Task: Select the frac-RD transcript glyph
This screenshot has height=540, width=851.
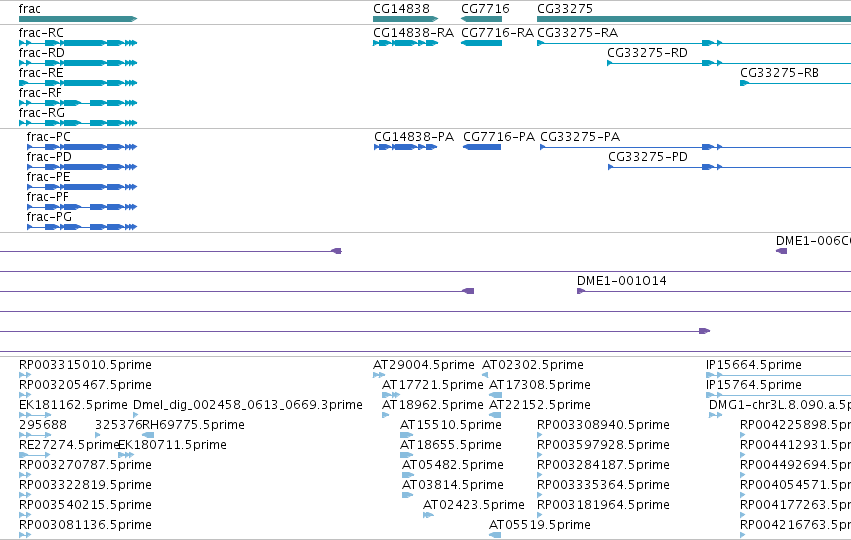Action: tap(78, 63)
